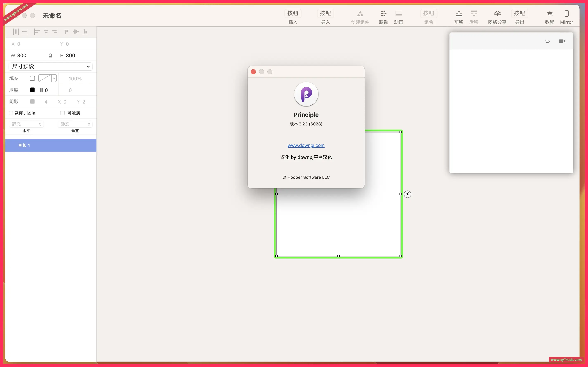Open the Animate (动画) panel icon

(x=399, y=14)
